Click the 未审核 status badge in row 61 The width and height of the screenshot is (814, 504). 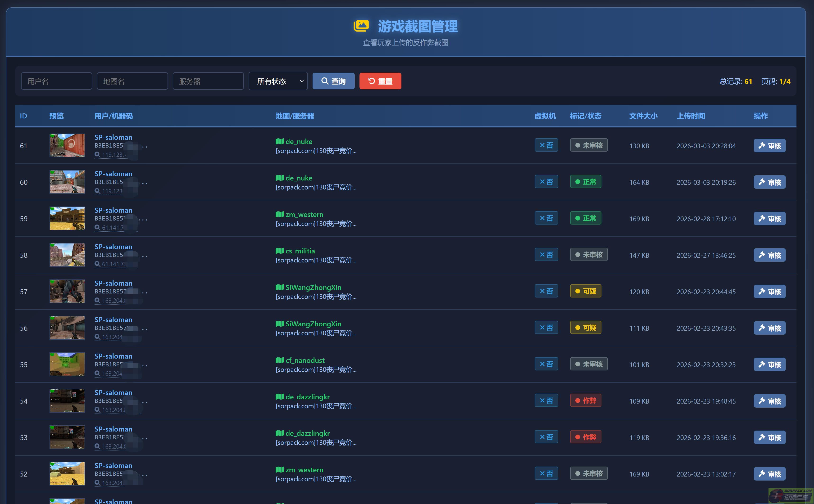pyautogui.click(x=589, y=145)
